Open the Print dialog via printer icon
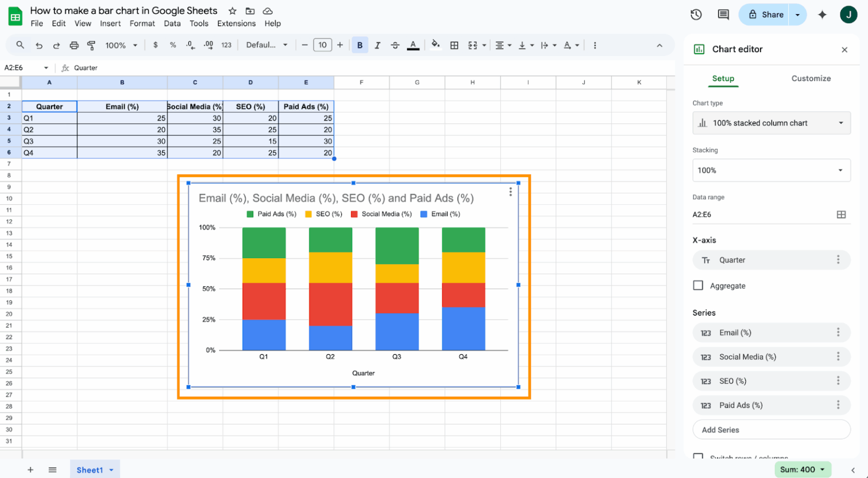Image resolution: width=868 pixels, height=478 pixels. (72, 45)
